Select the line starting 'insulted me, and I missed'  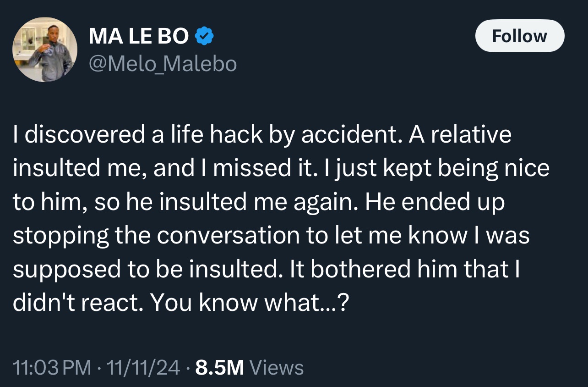tap(281, 169)
